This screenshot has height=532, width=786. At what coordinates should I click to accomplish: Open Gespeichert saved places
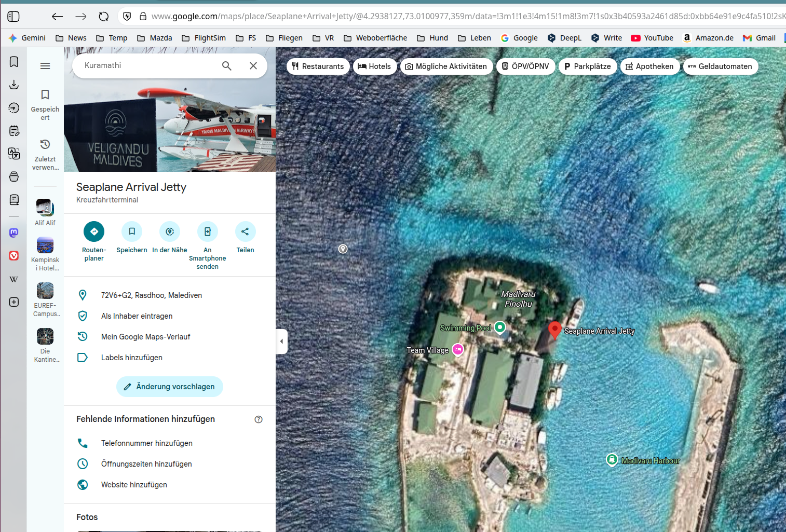point(45,104)
